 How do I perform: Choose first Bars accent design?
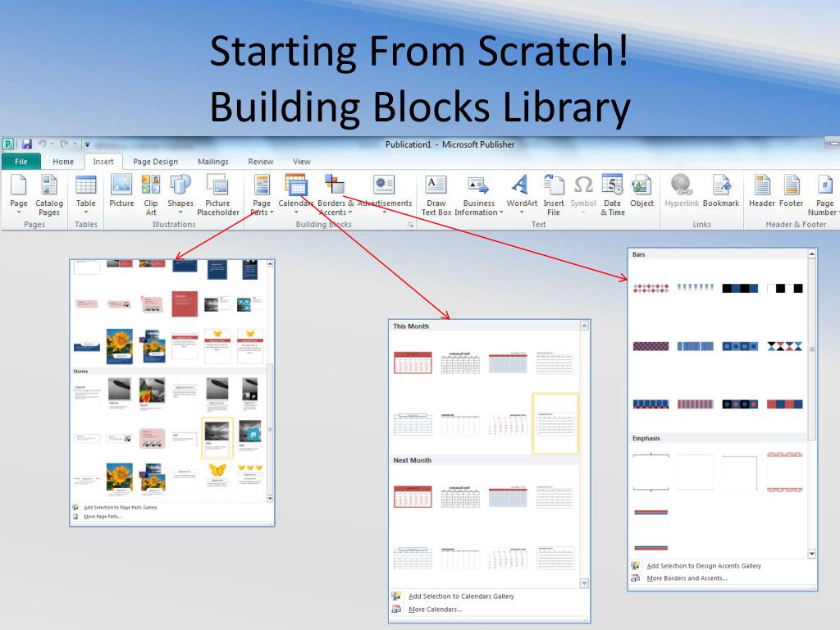click(x=651, y=288)
